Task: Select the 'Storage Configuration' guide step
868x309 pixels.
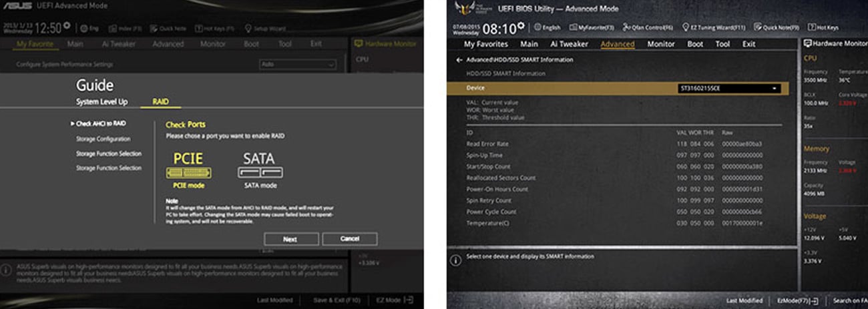Action: (x=103, y=139)
